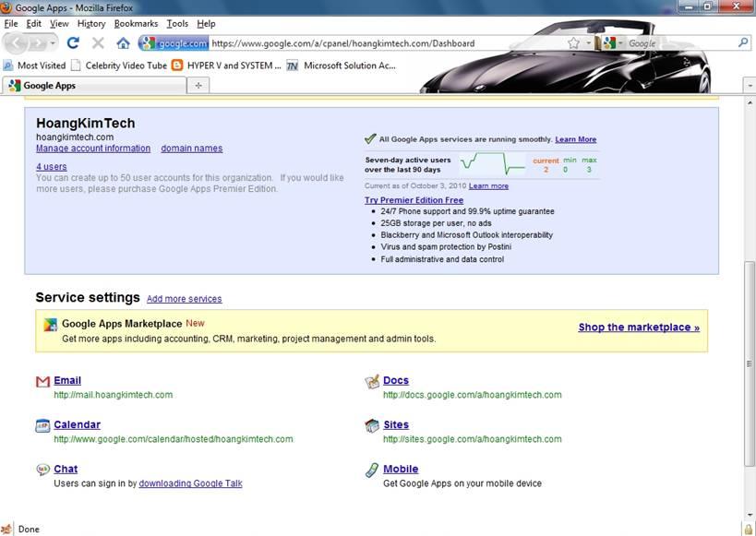
Task: Open the Edit menu
Action: pos(34,24)
